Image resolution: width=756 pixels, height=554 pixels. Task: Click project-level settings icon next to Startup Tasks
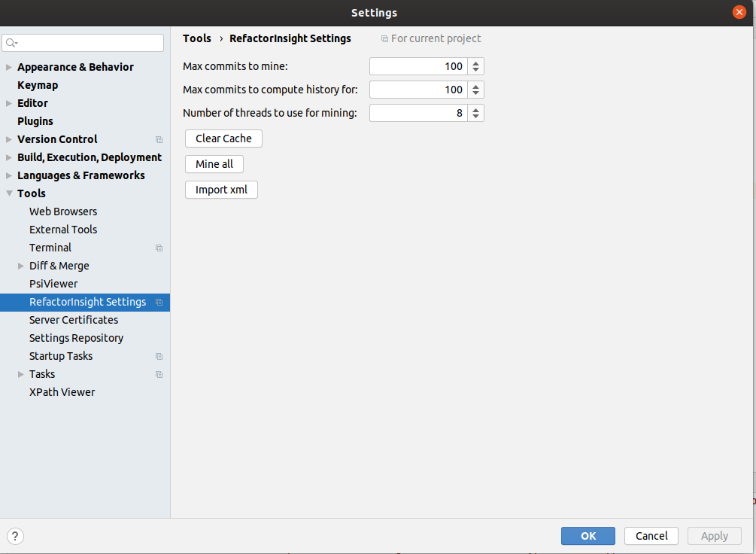coord(158,356)
